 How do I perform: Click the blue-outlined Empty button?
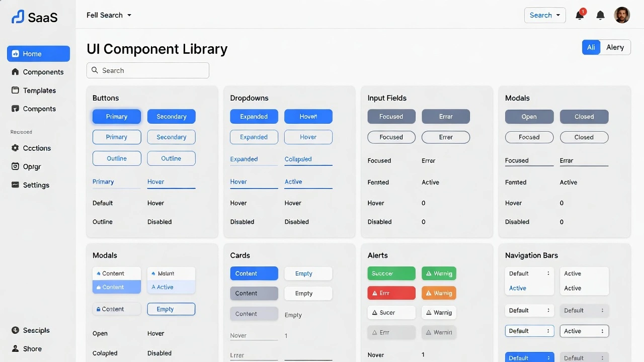point(171,309)
